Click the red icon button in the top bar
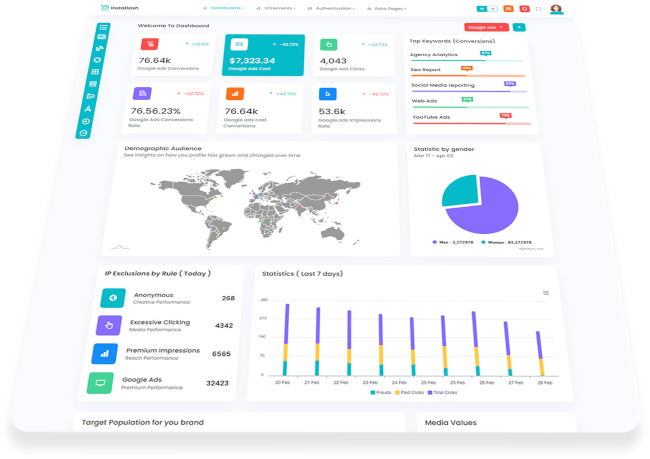This screenshot has height=459, width=650. (524, 9)
